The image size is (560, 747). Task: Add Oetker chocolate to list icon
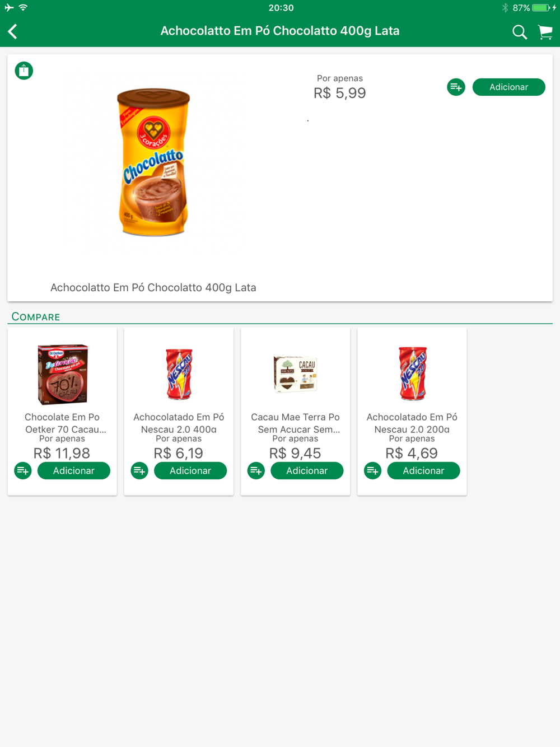23,470
